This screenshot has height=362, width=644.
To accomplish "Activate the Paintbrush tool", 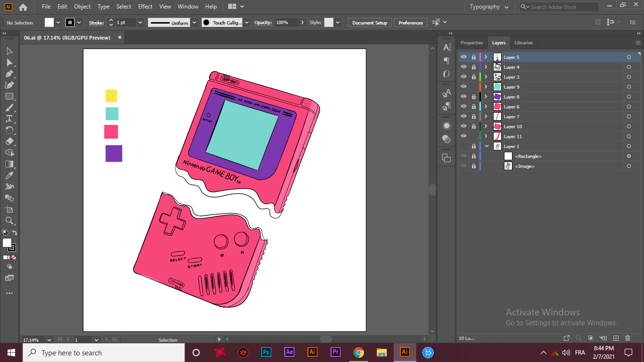I will pyautogui.click(x=9, y=107).
